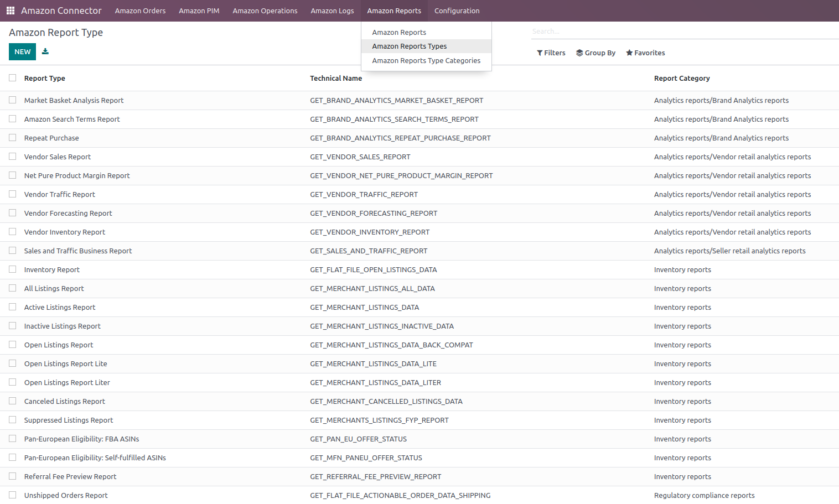Tick the Sales and Traffic Business Report checkbox
This screenshot has height=504, width=839.
tap(13, 251)
